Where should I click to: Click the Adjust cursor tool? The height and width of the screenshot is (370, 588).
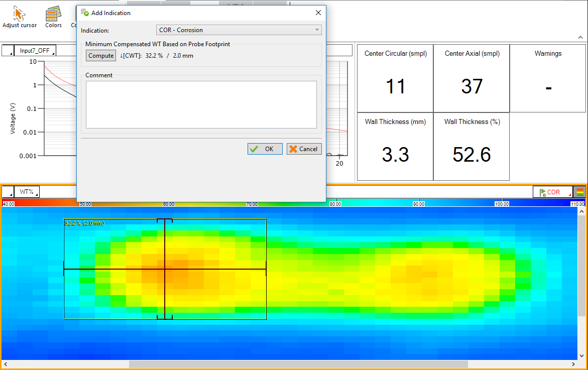(20, 17)
